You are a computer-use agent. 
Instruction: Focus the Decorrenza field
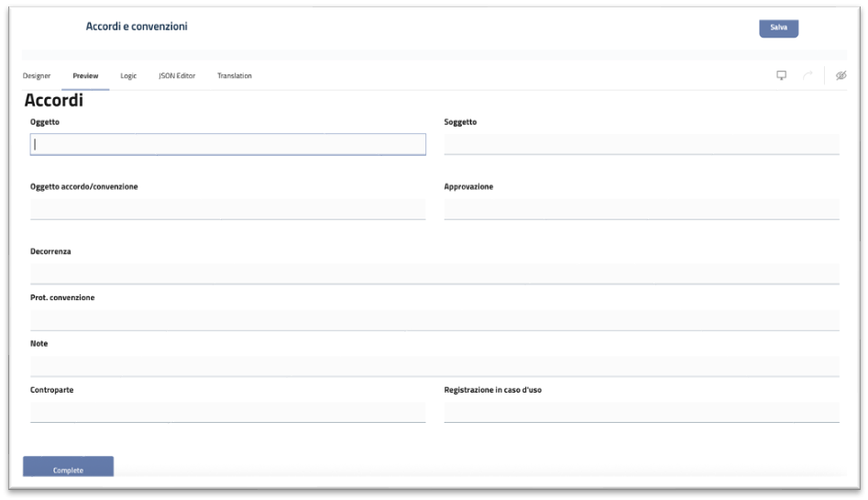pos(434,273)
